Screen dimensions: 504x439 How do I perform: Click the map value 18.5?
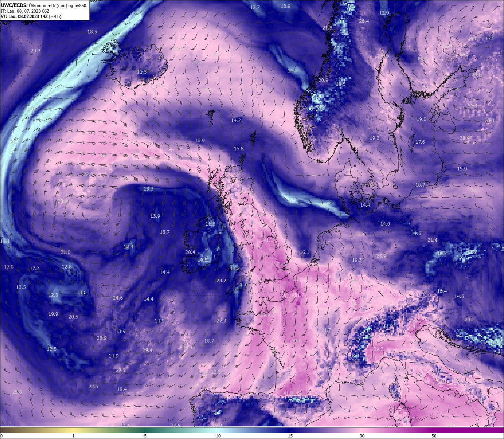pyautogui.click(x=92, y=32)
